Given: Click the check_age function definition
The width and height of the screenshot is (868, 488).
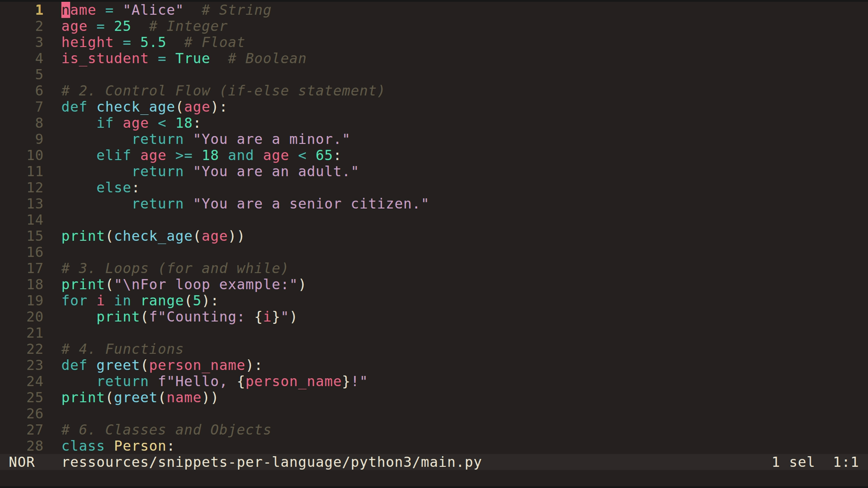Looking at the screenshot, I should (x=136, y=107).
